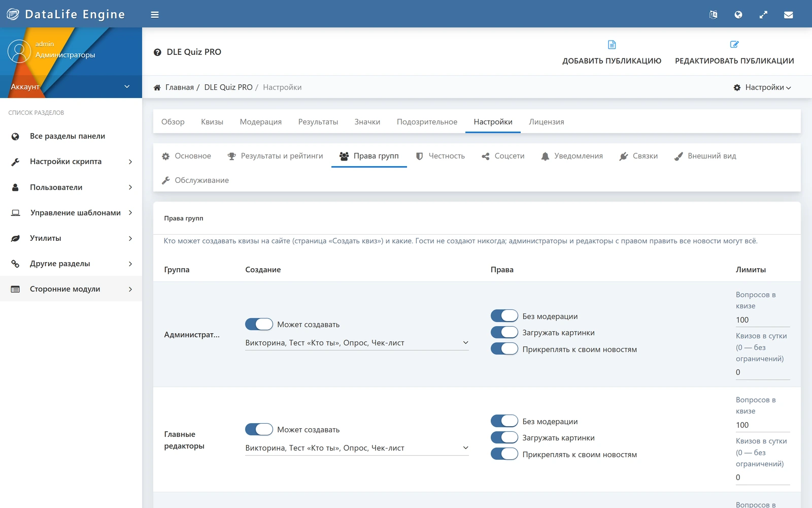Click the user icon beside Пользователи

tap(15, 187)
